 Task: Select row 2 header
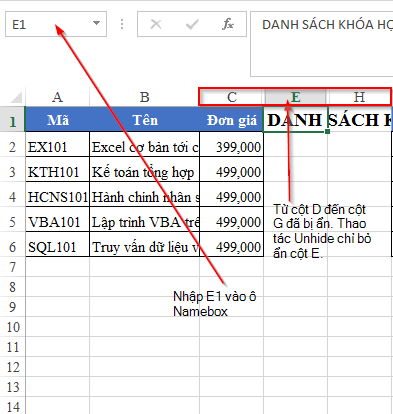click(13, 145)
